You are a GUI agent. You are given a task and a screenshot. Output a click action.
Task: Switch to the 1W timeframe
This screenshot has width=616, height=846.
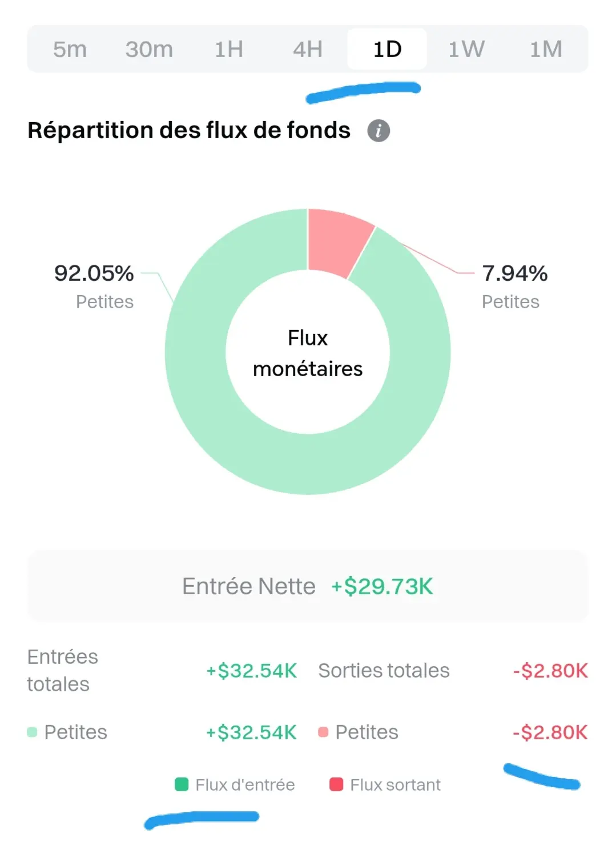click(466, 49)
